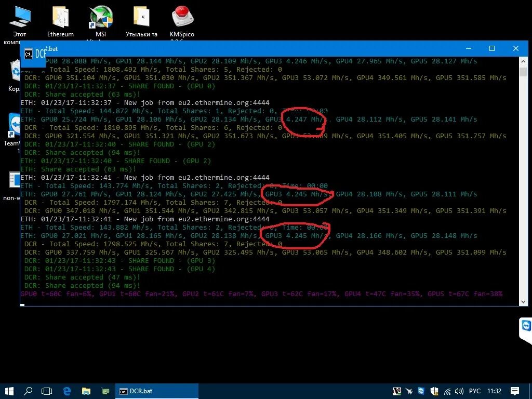Click the 'SHARE FOUND - (GPU 3)' line
Image resolution: width=532 pixels, height=399 pixels.
click(x=120, y=261)
